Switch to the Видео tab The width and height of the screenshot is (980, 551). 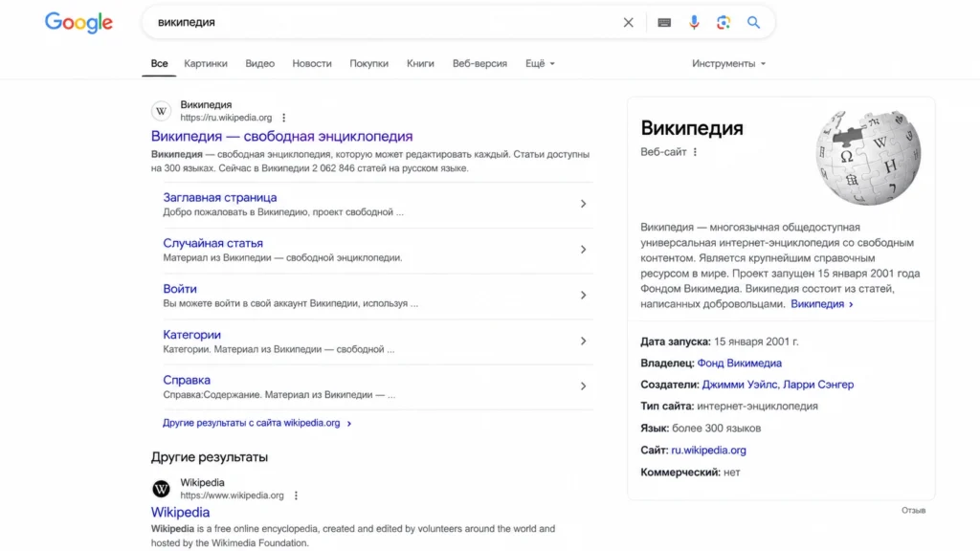point(260,64)
